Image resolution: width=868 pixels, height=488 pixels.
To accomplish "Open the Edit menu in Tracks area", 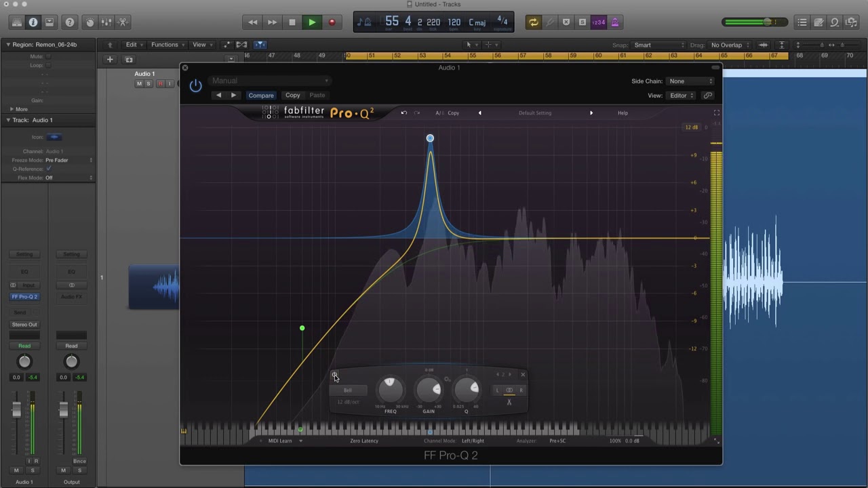I will [x=134, y=45].
